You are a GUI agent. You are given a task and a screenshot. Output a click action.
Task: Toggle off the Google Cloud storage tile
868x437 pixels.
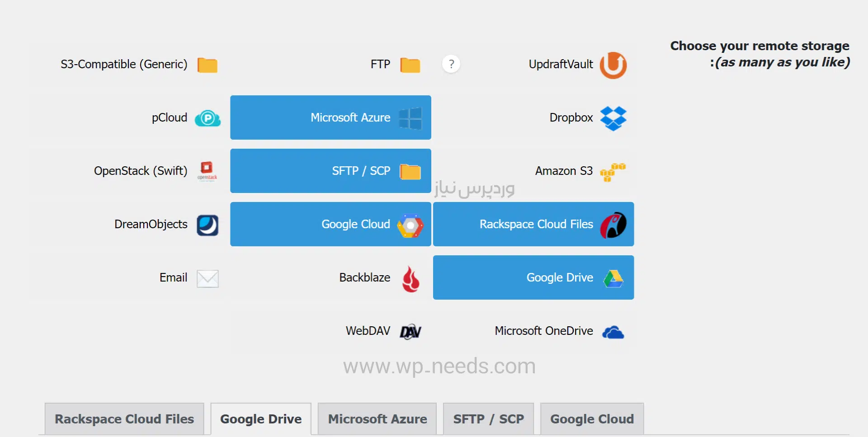click(330, 224)
